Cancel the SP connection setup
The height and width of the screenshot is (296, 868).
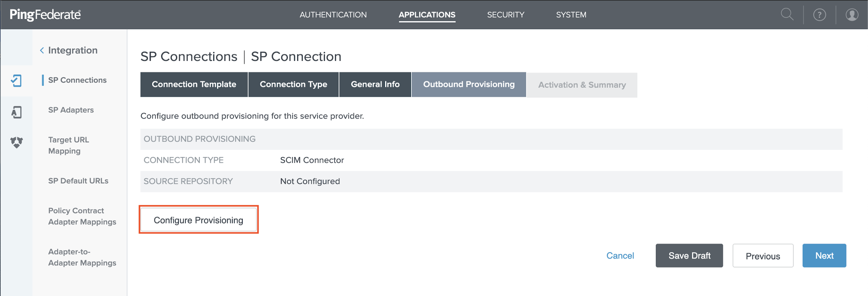[620, 256]
